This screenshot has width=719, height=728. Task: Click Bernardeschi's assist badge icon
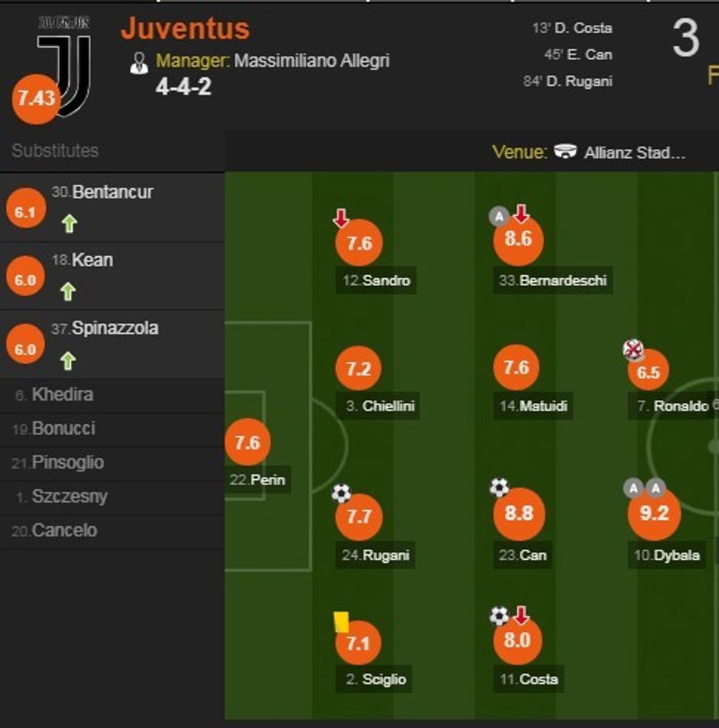499,216
